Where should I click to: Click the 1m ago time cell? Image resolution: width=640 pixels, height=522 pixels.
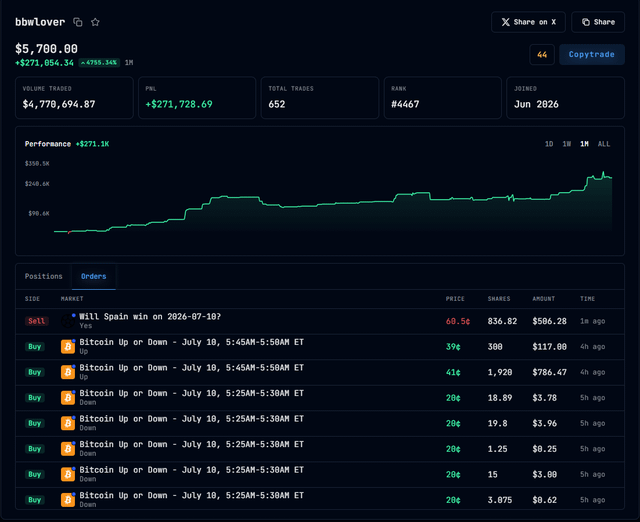tap(592, 321)
